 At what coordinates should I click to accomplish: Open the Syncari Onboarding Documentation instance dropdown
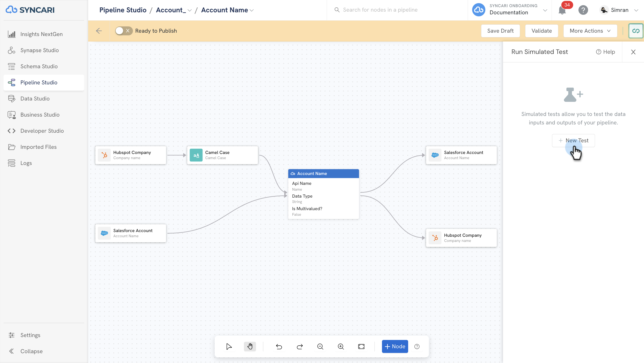(x=510, y=10)
